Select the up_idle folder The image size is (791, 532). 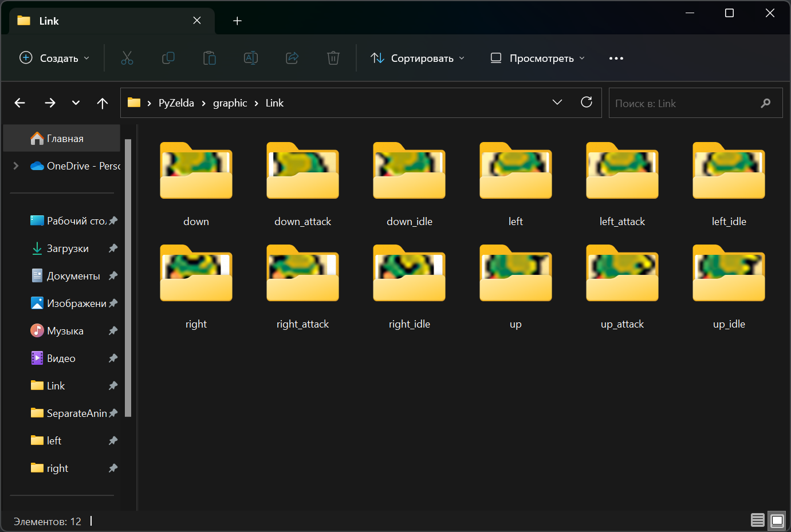[729, 287]
